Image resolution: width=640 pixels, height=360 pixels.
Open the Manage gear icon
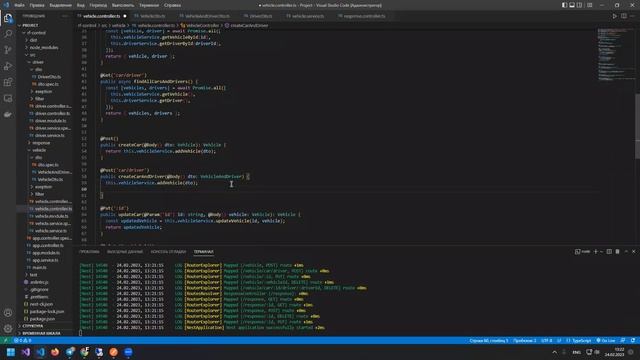point(8,329)
